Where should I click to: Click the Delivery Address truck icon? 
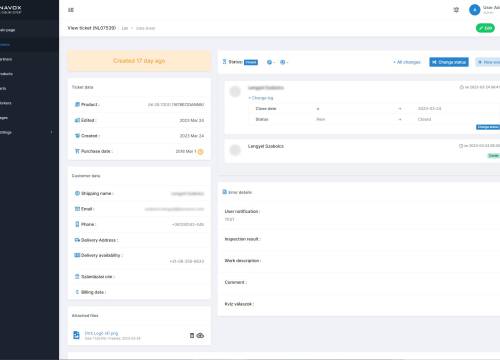(x=77, y=240)
